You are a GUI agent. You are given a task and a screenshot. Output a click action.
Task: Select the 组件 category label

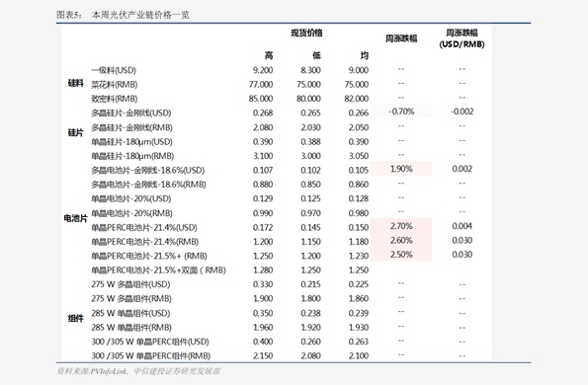75,318
